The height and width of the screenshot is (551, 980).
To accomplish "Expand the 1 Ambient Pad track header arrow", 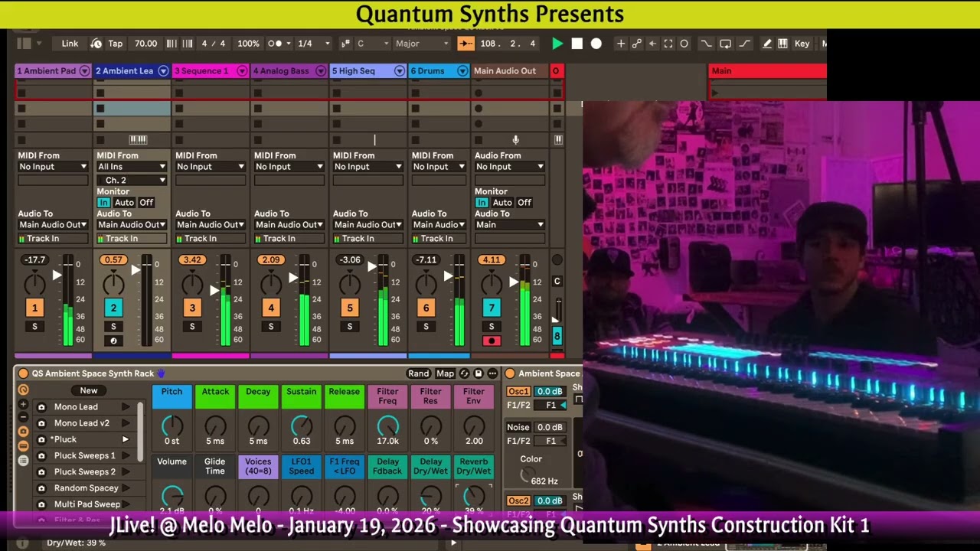I will tap(84, 71).
